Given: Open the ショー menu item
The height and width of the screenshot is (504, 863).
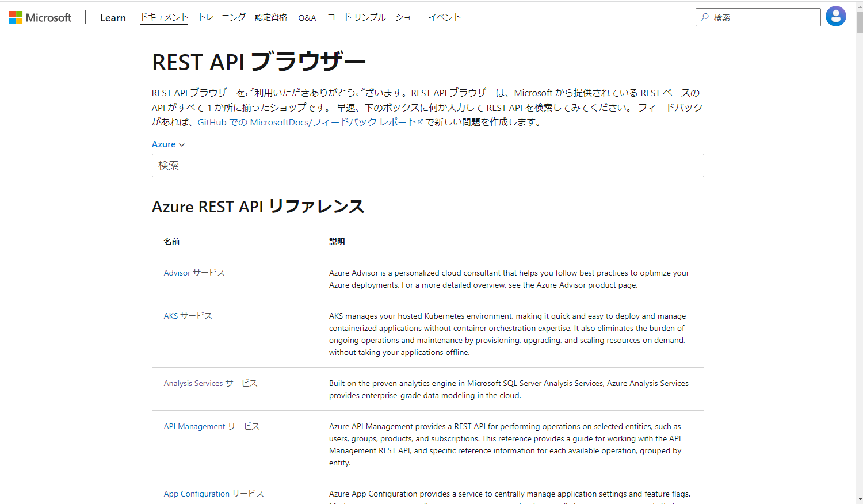Looking at the screenshot, I should coord(407,17).
